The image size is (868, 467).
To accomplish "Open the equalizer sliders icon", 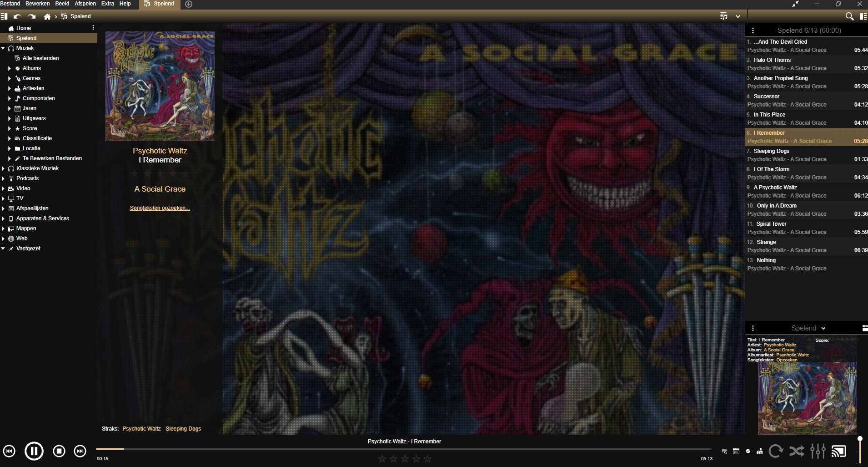I will click(818, 451).
